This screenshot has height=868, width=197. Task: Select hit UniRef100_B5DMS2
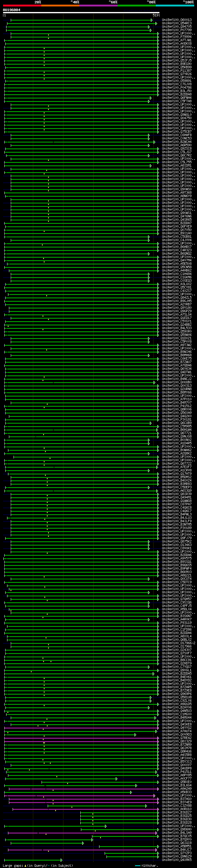pyautogui.click(x=177, y=477)
